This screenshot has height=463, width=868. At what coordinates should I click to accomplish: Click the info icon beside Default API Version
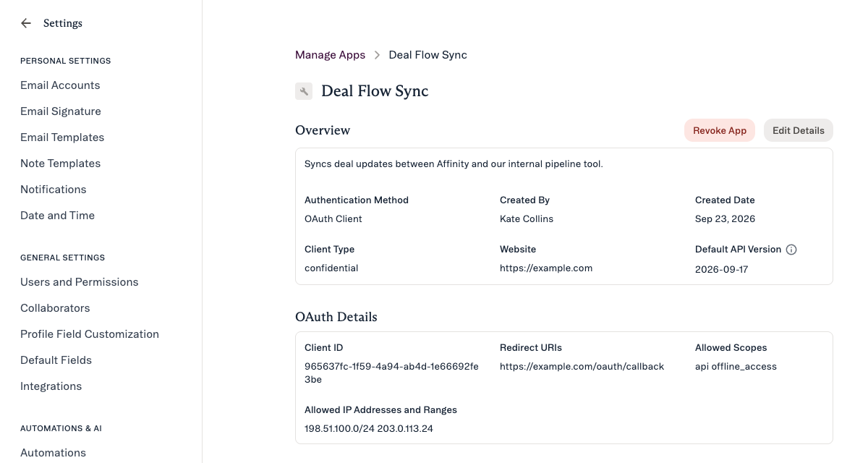point(791,250)
